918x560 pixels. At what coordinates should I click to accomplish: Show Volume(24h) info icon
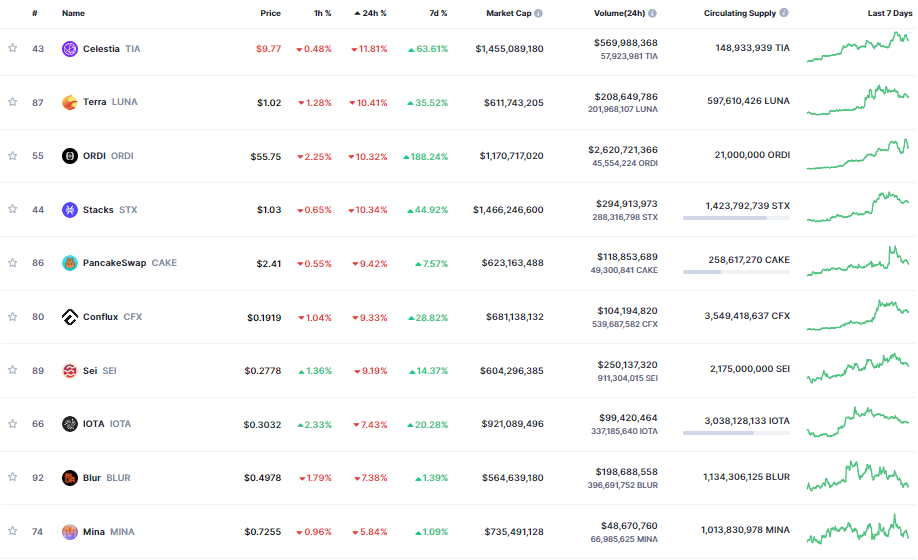(x=652, y=13)
